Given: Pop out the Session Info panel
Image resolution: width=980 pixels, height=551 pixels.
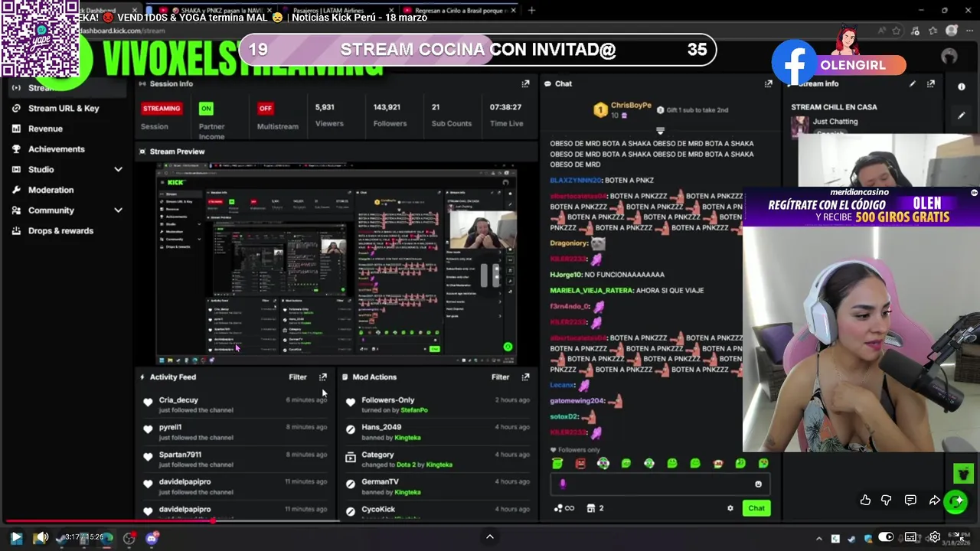Looking at the screenshot, I should coord(525,83).
